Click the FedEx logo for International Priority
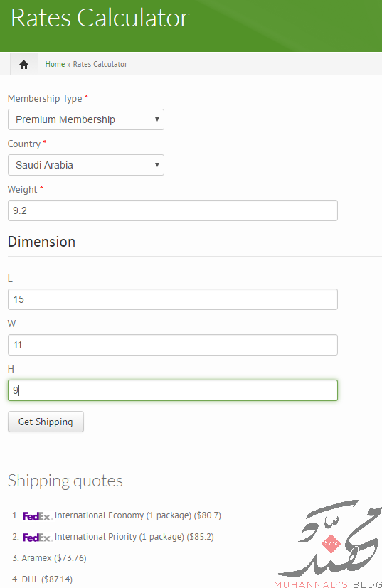This screenshot has height=588, width=382. [x=38, y=538]
